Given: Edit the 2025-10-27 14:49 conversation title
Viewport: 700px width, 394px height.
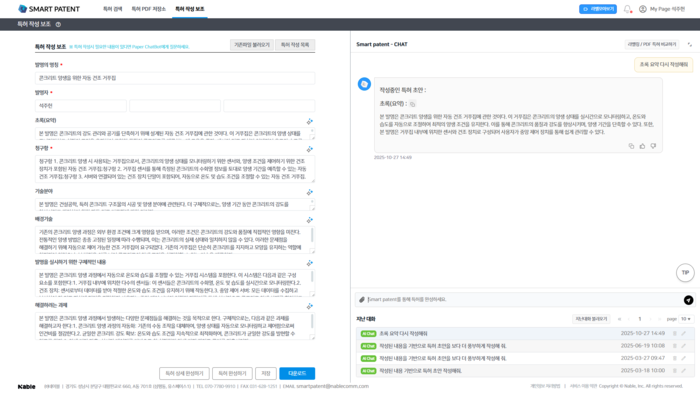Looking at the screenshot, I should coord(683,333).
